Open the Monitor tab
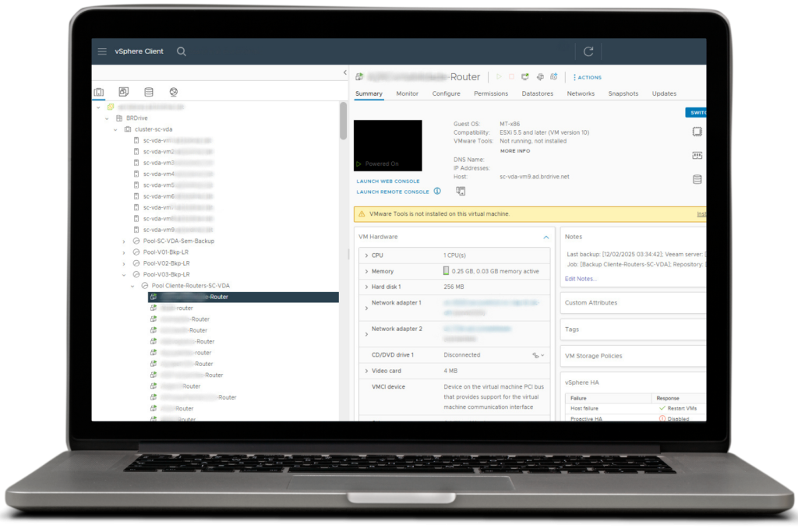Viewport: 798px width, 532px height. tap(407, 93)
